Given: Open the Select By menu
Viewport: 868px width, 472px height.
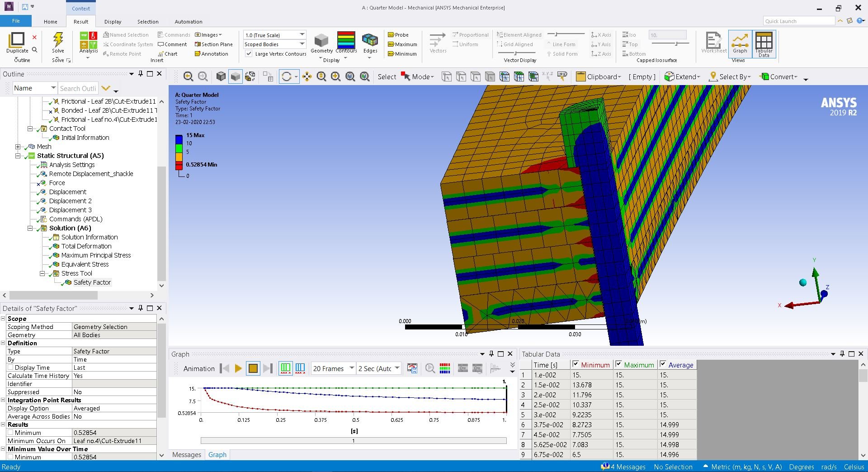Looking at the screenshot, I should click(730, 77).
